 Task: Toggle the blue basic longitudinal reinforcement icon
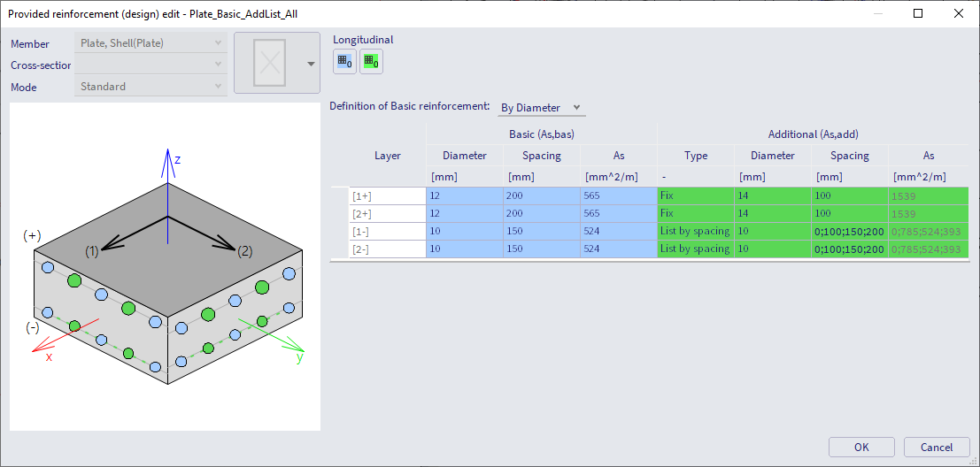344,62
